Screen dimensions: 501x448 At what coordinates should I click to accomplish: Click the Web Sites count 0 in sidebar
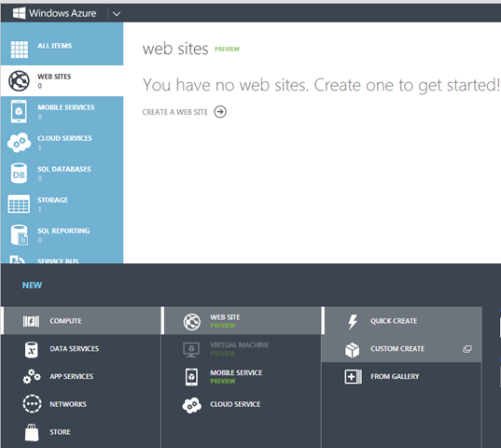[39, 86]
